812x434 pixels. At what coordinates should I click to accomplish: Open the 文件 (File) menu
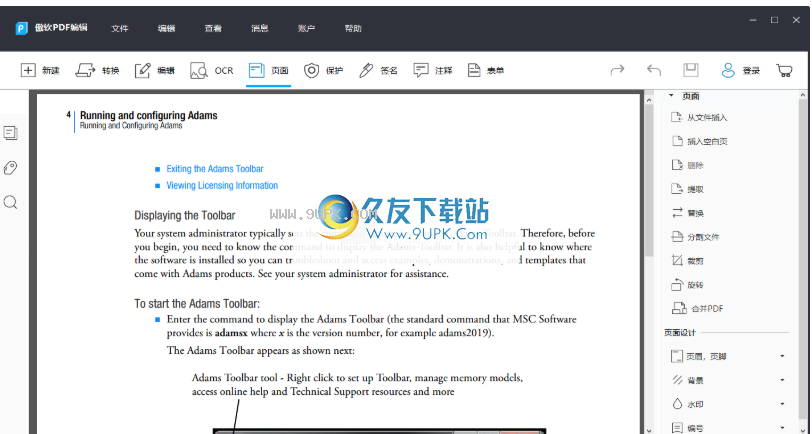click(120, 28)
